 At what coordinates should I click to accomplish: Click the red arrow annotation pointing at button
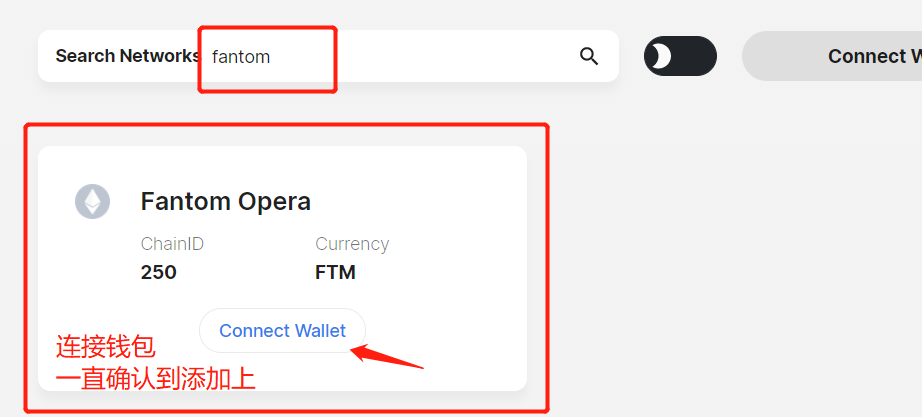click(387, 356)
